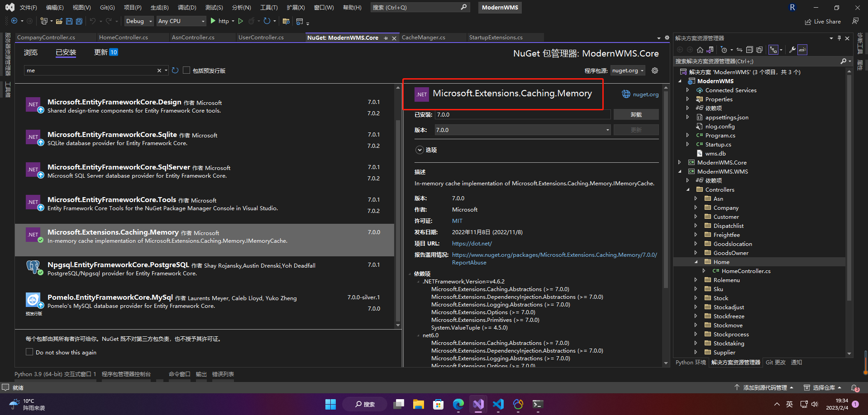The width and height of the screenshot is (868, 415).
Task: Switch to the 浏览 browse tab
Action: pyautogui.click(x=31, y=52)
